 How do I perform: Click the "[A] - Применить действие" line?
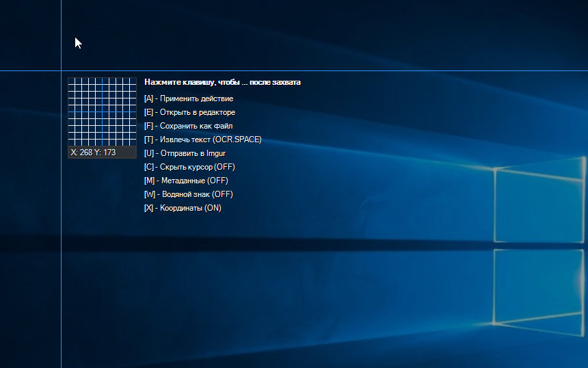(189, 98)
